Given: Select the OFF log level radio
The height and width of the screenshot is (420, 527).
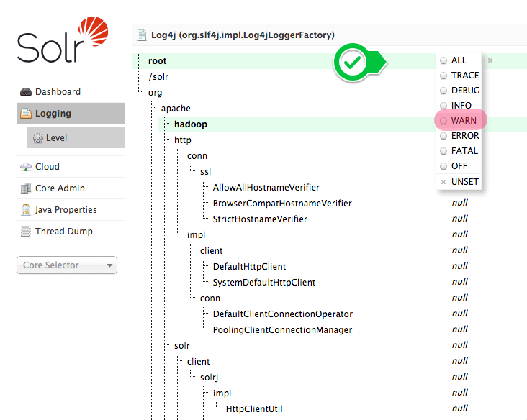Looking at the screenshot, I should (x=443, y=166).
